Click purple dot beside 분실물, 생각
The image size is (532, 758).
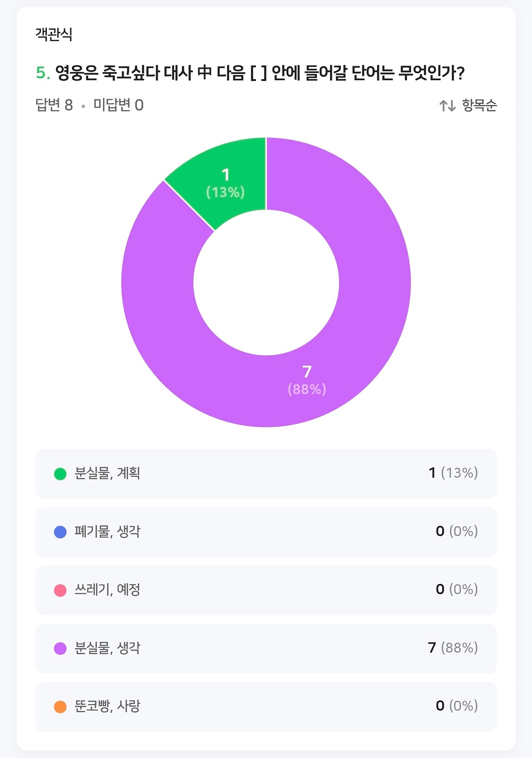(x=60, y=649)
